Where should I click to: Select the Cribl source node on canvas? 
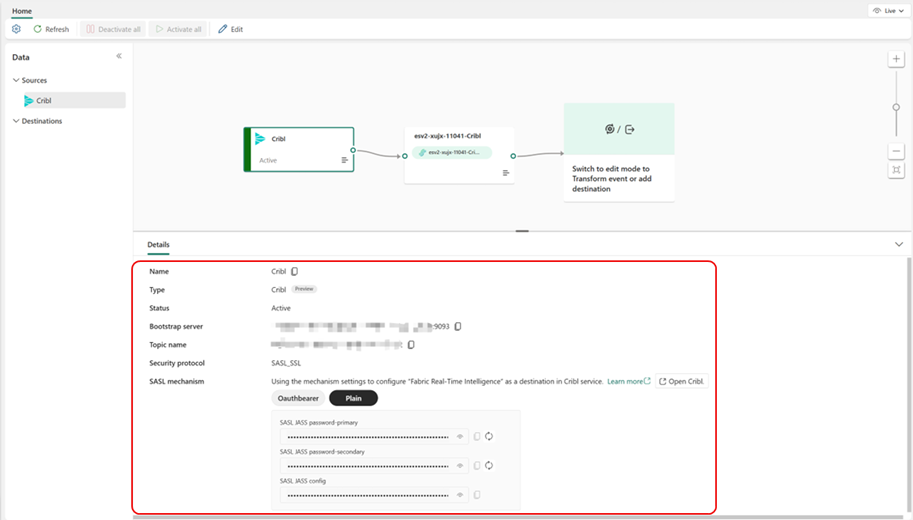click(299, 150)
